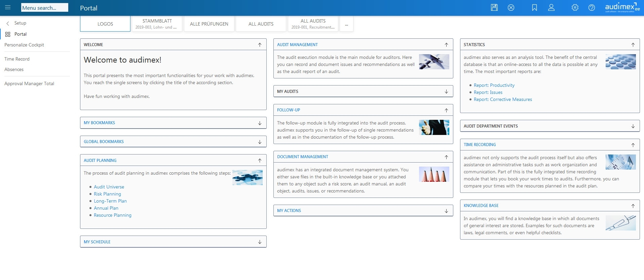
Task: Expand the My Actions panel
Action: (x=446, y=211)
